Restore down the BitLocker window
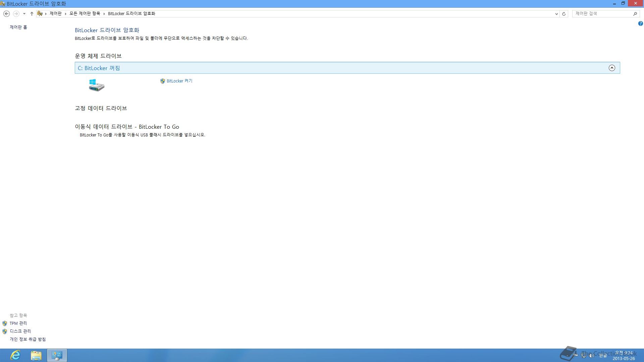 [x=623, y=4]
